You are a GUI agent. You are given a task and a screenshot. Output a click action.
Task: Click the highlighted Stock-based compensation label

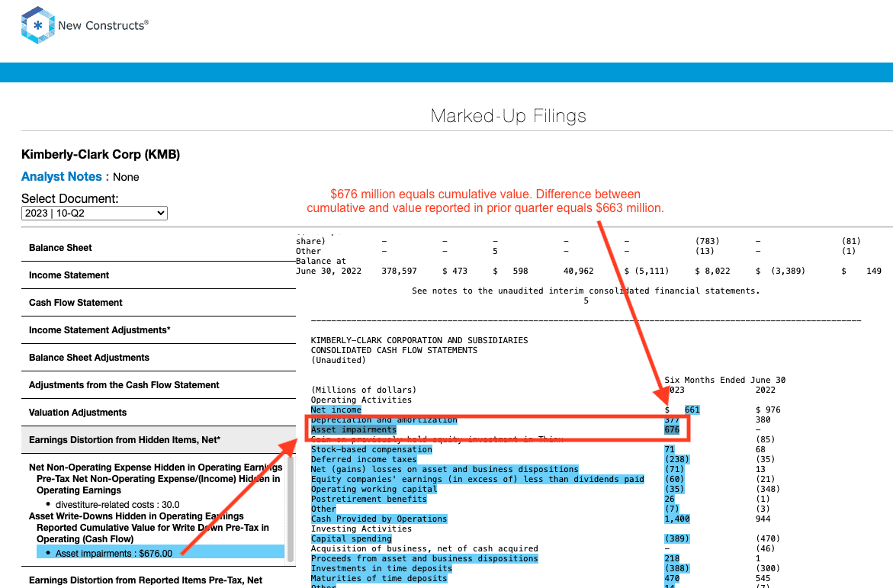click(x=371, y=449)
